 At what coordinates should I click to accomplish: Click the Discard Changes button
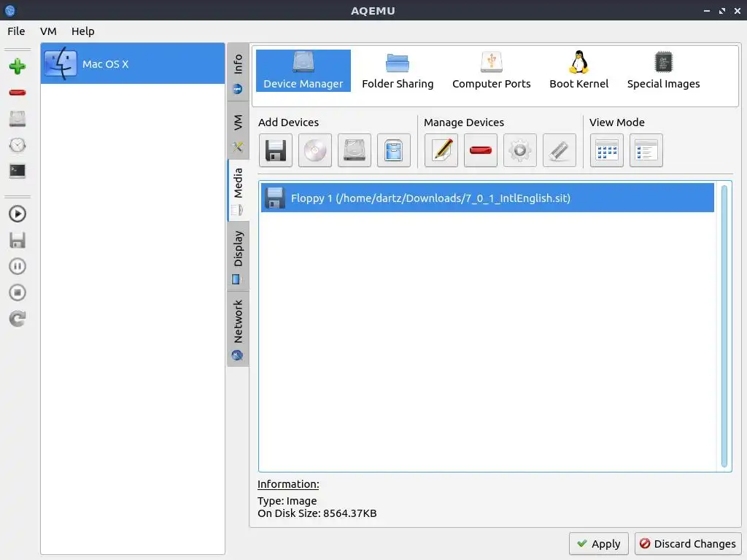(688, 543)
